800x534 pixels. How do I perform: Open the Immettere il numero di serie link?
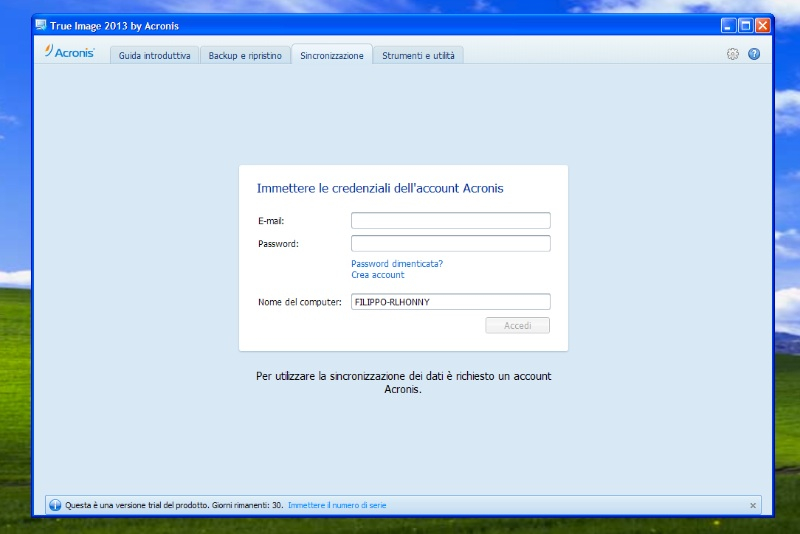pyautogui.click(x=336, y=505)
